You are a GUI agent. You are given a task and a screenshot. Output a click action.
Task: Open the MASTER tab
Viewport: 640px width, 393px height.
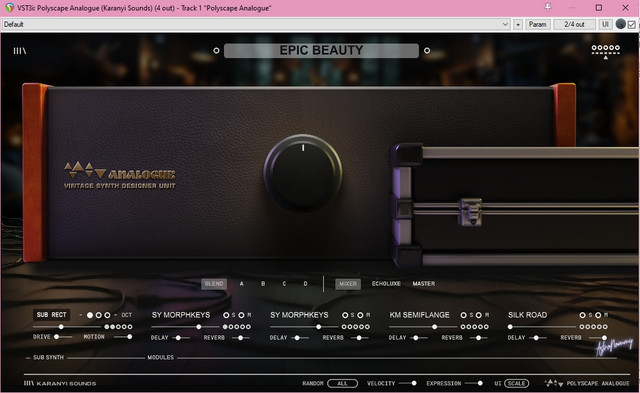click(x=424, y=284)
